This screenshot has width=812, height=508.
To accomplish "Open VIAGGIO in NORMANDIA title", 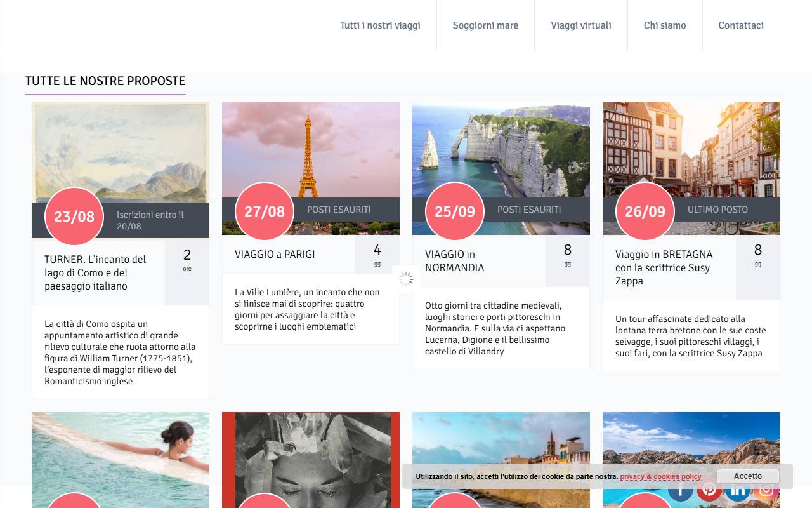I will tap(455, 261).
